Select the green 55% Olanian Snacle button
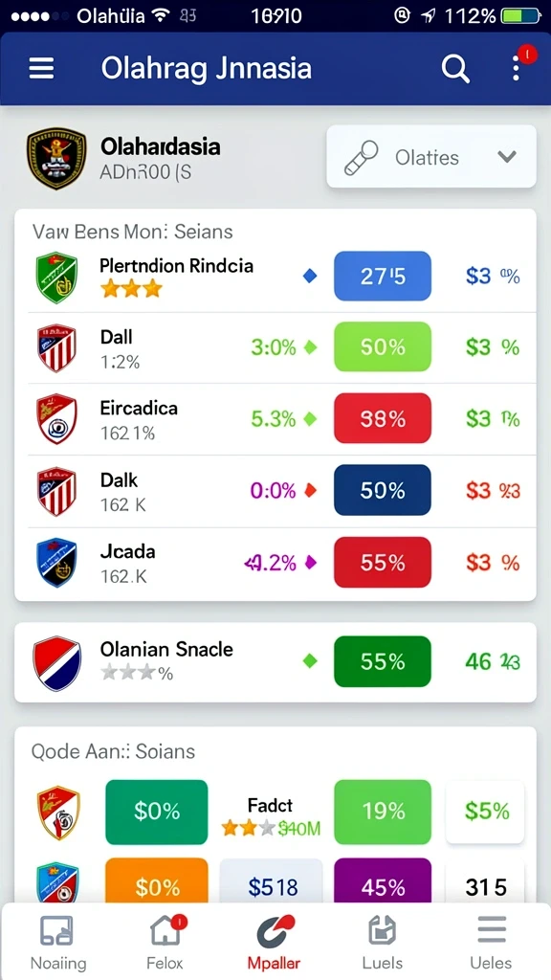551x980 pixels. [383, 661]
